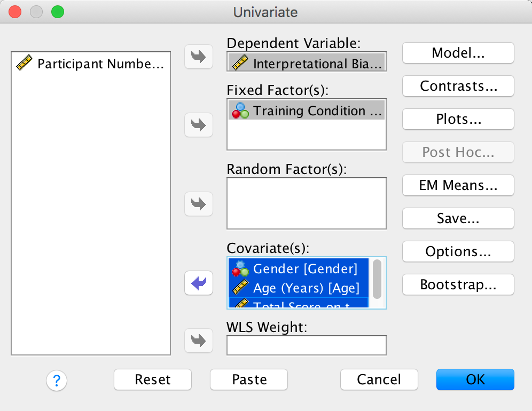Open the EM Means dialog
The image size is (532, 411).
point(458,185)
